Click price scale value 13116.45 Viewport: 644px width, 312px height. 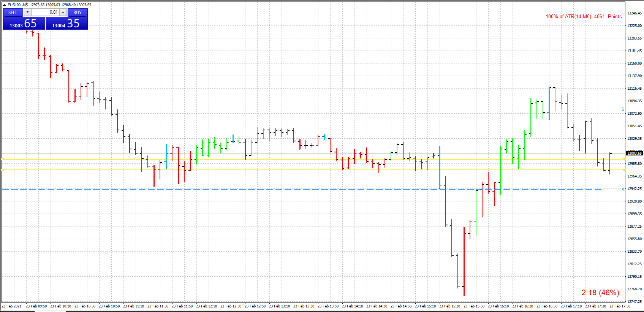635,89
